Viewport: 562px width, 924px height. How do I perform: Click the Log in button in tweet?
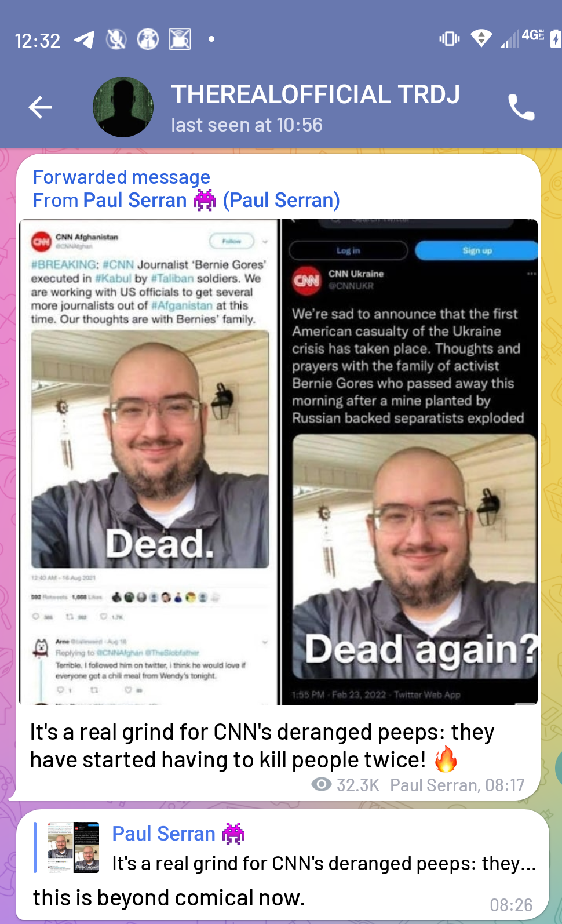[348, 250]
